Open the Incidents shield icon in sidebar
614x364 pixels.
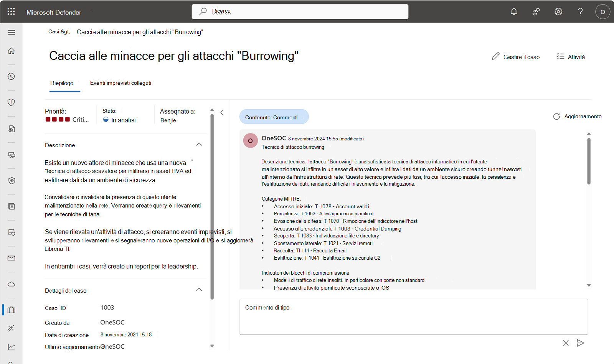tap(11, 102)
